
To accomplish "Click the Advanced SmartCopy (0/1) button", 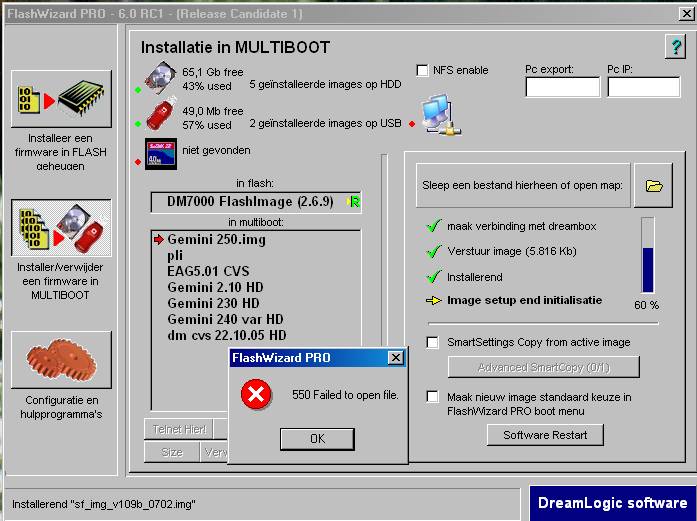I will pos(544,367).
